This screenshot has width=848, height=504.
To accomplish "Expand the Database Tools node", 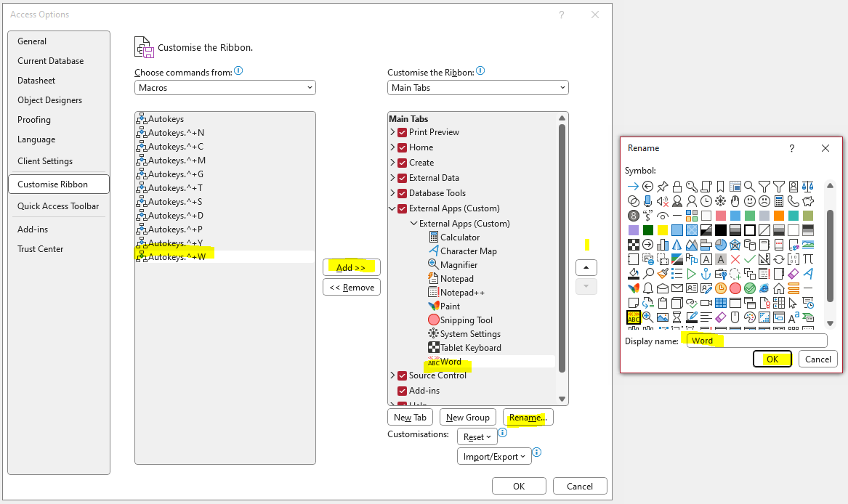I will (392, 192).
